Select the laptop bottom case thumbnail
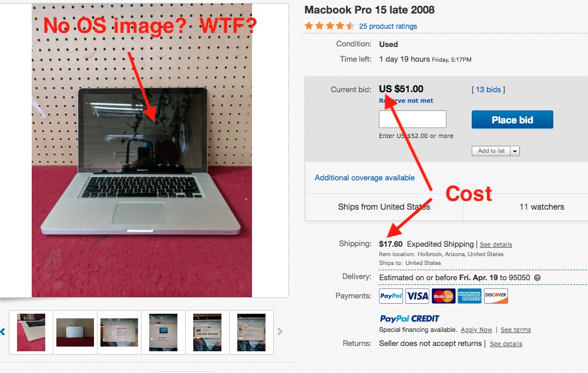Viewport: 588px width, 373px height. pos(75,332)
